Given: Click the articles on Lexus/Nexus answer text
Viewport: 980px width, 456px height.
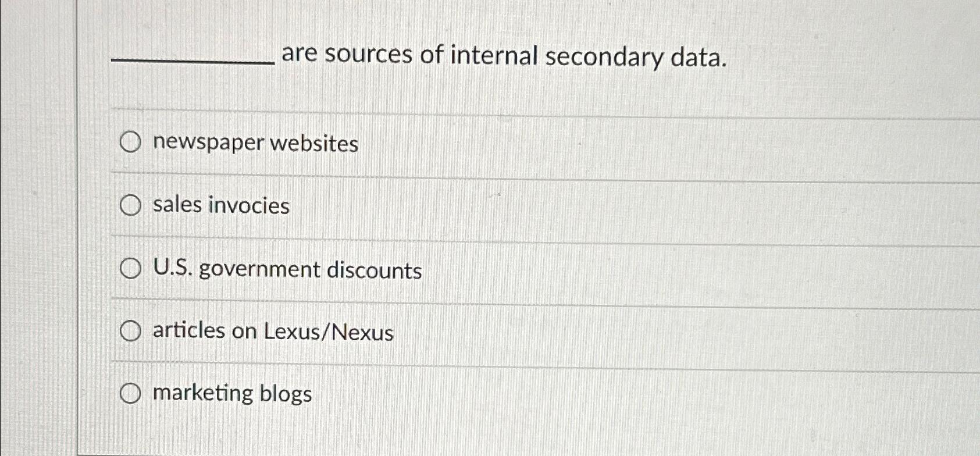Looking at the screenshot, I should click(x=272, y=332).
